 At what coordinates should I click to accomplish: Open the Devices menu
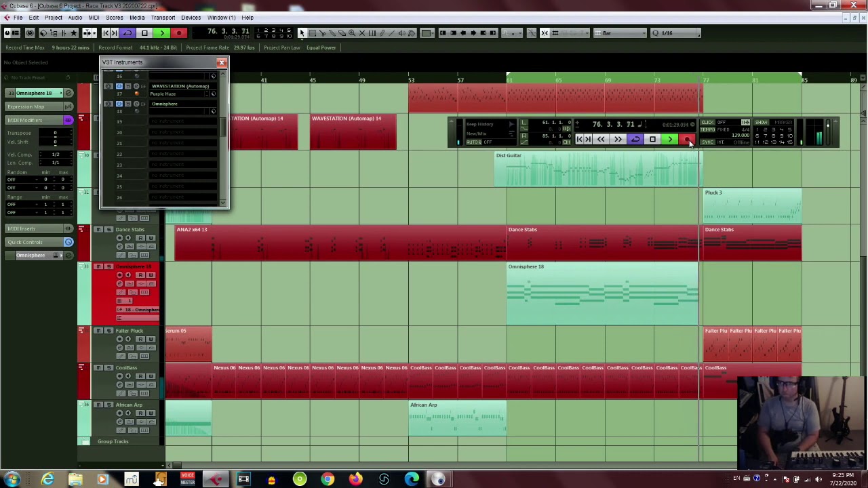pos(191,18)
